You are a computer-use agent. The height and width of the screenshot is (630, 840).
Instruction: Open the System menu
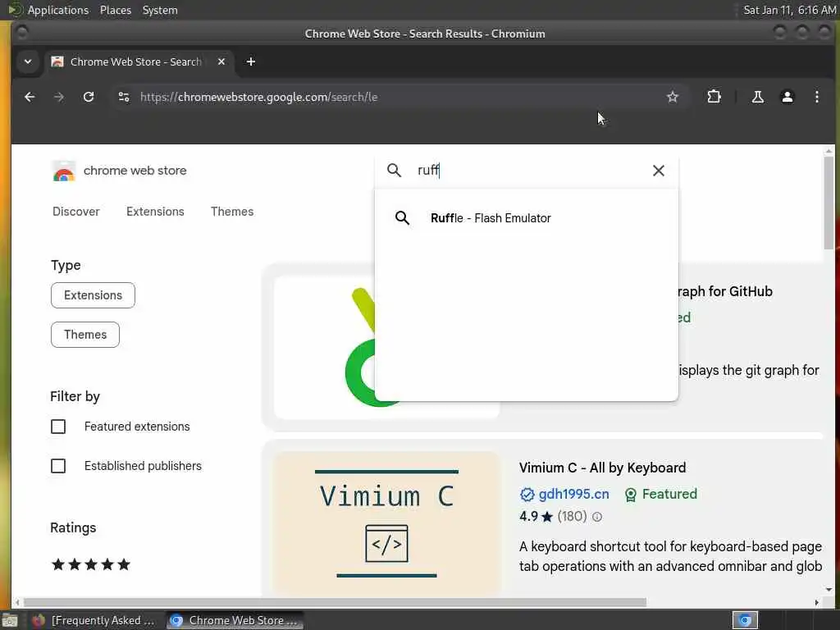(x=160, y=10)
